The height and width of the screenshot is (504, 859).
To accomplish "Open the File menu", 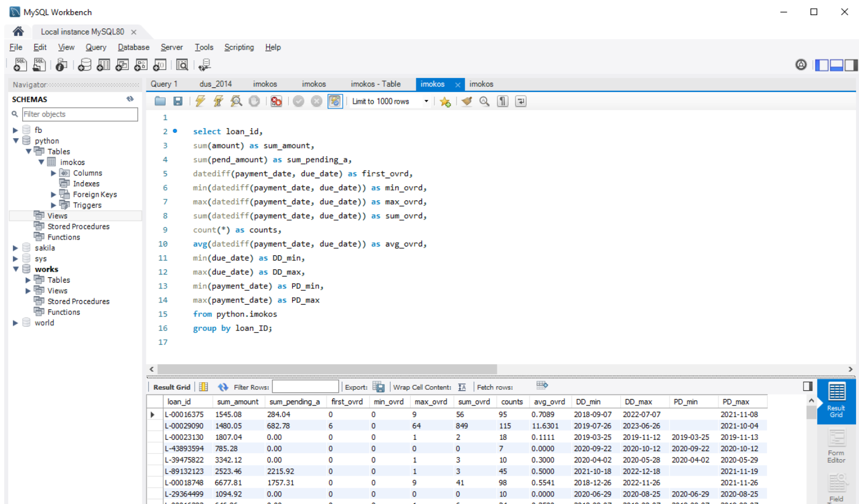I will [x=16, y=47].
